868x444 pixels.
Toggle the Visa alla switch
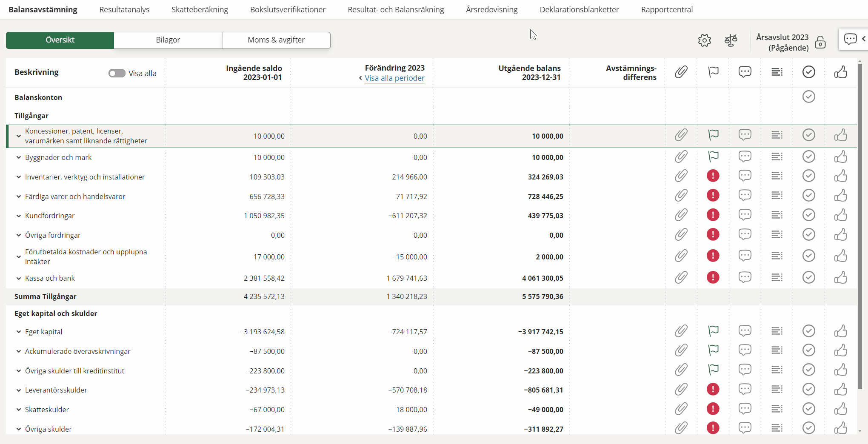pos(117,73)
